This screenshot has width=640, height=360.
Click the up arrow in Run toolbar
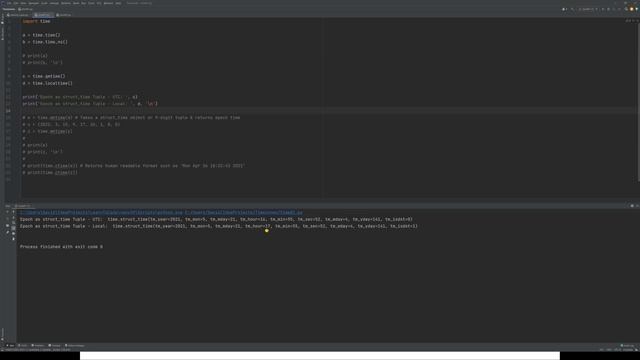(13, 212)
